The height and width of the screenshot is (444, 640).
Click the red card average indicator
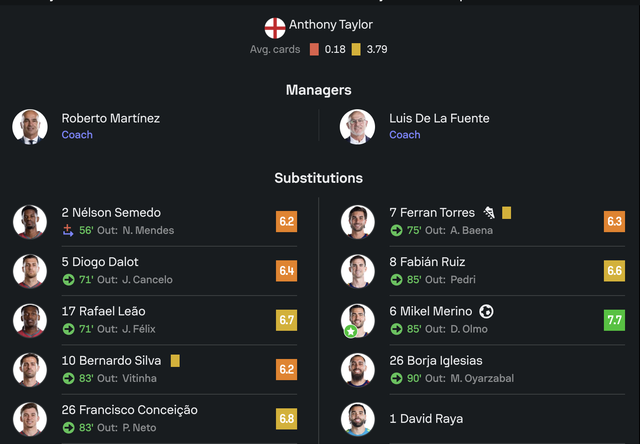[314, 49]
